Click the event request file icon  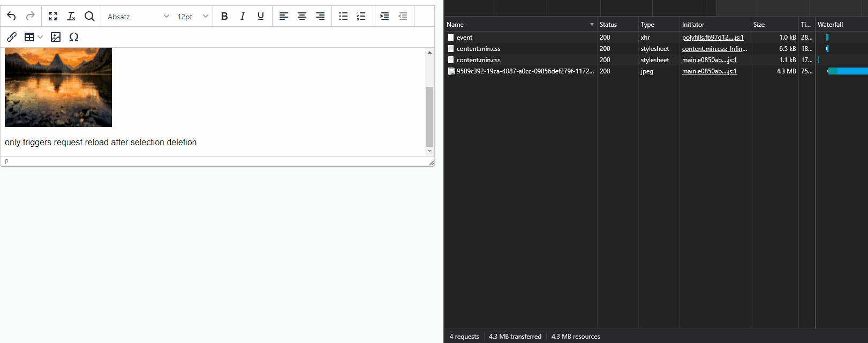coord(451,38)
